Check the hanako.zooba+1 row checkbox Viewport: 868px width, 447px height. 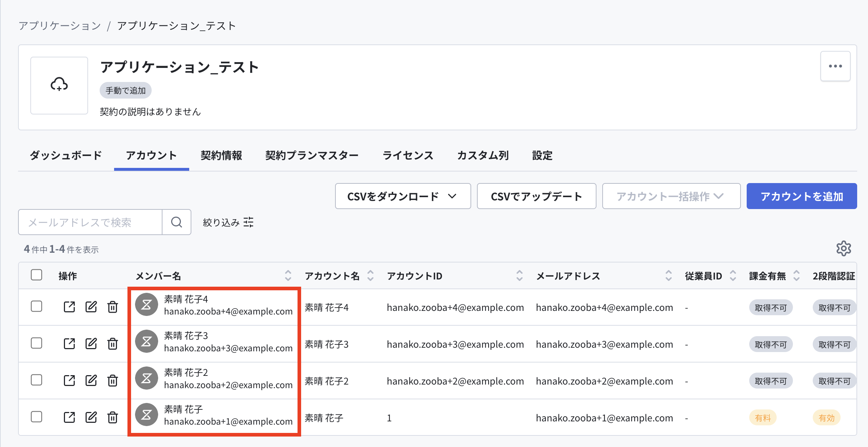coord(36,417)
